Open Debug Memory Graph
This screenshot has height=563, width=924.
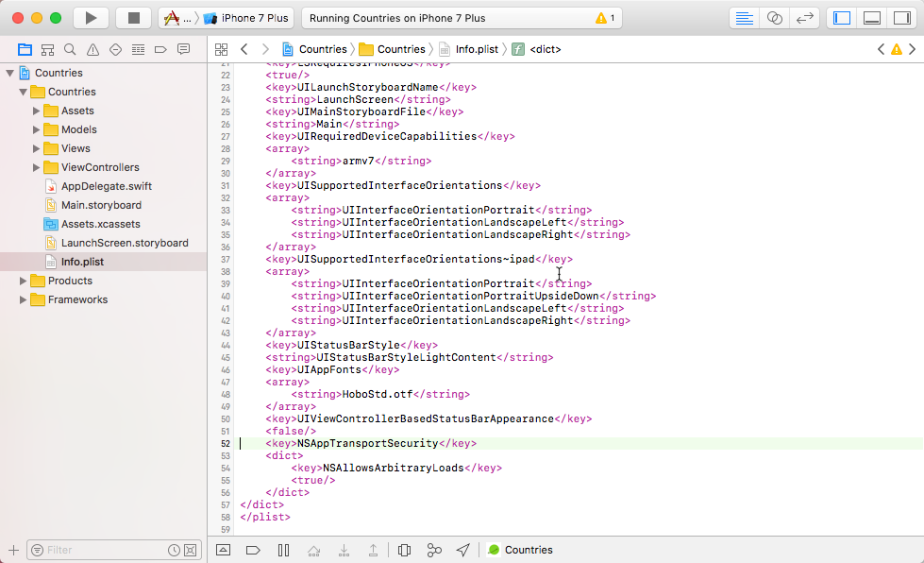[434, 550]
